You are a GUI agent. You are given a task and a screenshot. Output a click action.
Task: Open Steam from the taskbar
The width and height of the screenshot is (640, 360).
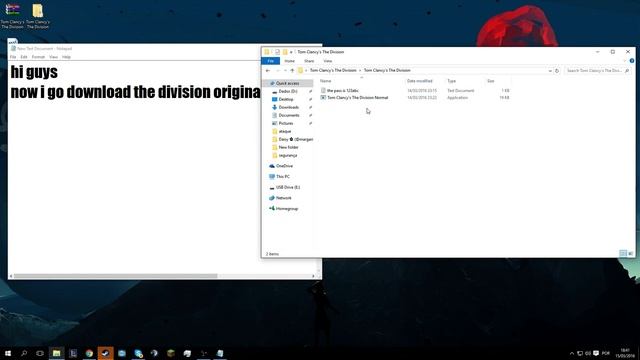105,353
